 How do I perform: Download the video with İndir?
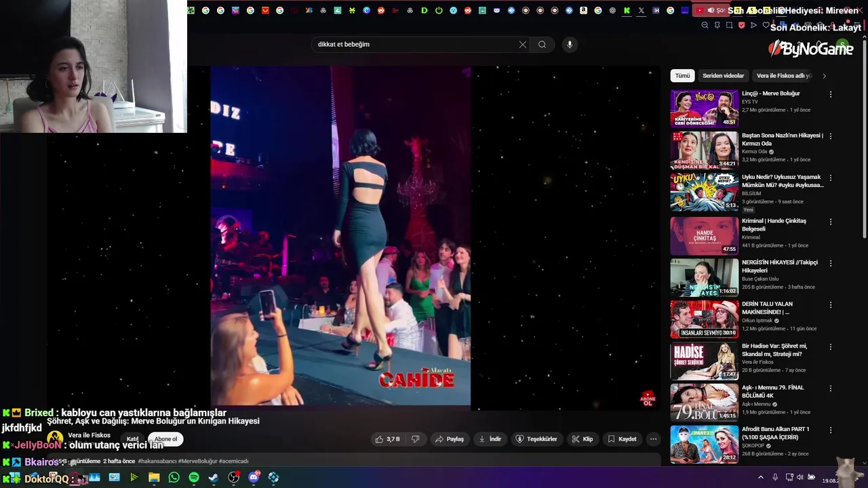tap(490, 439)
